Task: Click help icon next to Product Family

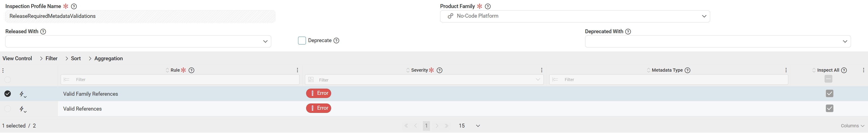Action: tap(488, 6)
